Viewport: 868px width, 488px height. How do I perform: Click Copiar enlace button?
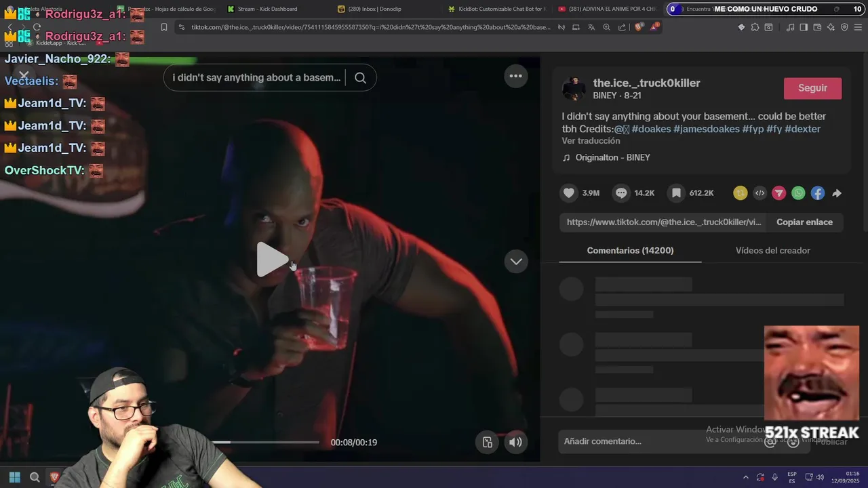(804, 222)
